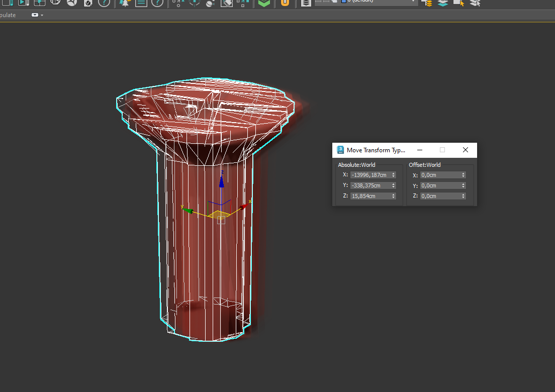Viewport: 555px width, 392px height.
Task: Click the teal stacked layers icon
Action: [442, 3]
